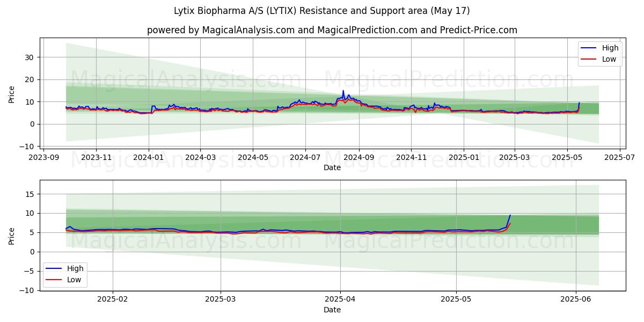Viewport: 644px width, 322px height.
Task: Click the '2024-07' x-axis label
Action: [x=305, y=158]
